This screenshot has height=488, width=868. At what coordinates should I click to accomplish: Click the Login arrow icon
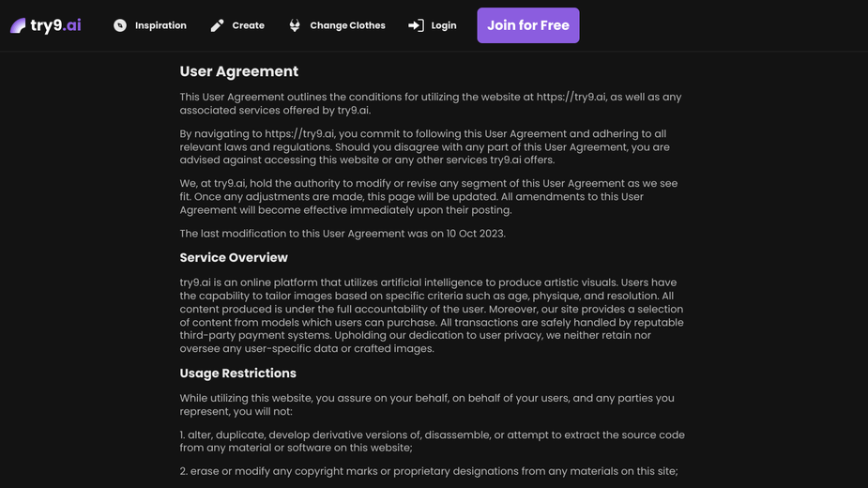(x=416, y=25)
